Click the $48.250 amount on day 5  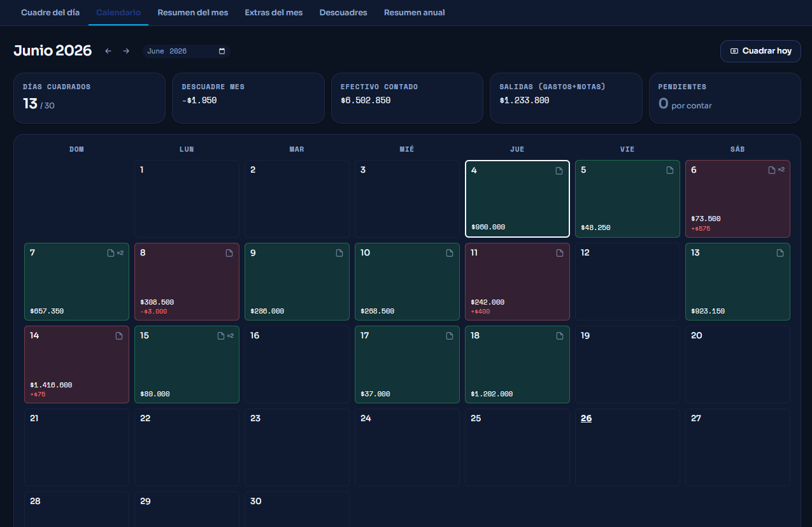tap(595, 227)
